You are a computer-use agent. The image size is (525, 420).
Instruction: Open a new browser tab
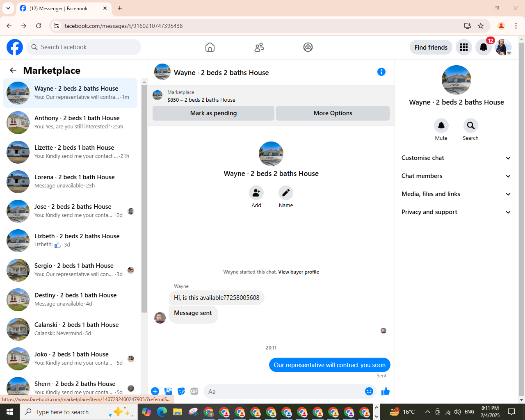(120, 8)
